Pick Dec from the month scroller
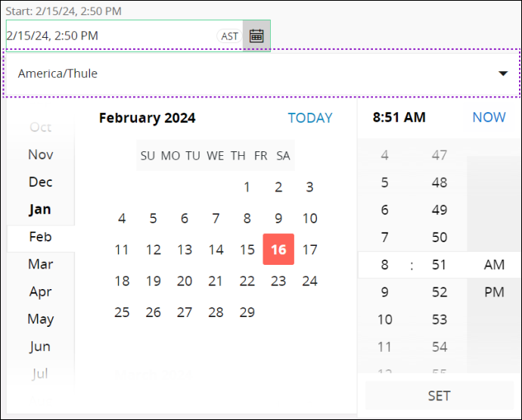The width and height of the screenshot is (522, 420). click(x=40, y=182)
